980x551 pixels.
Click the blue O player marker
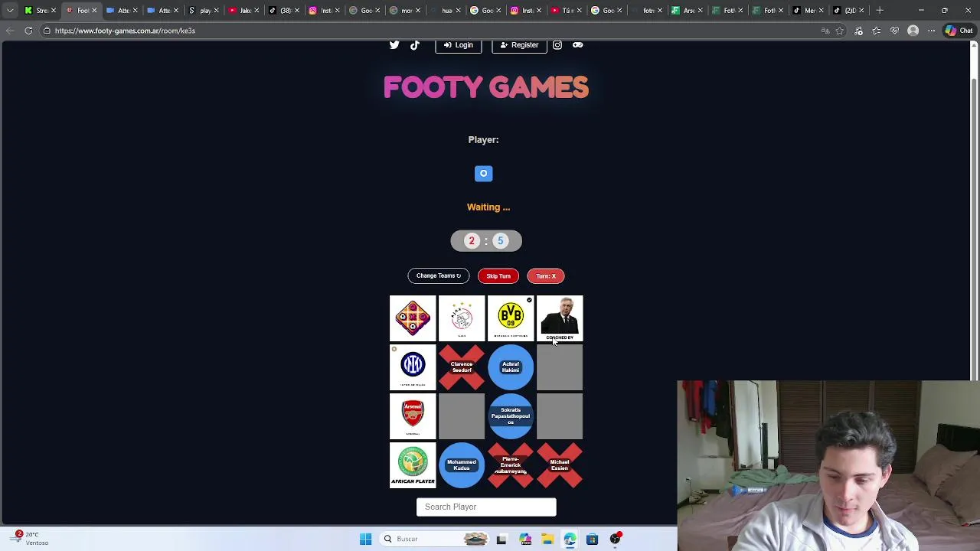click(483, 174)
